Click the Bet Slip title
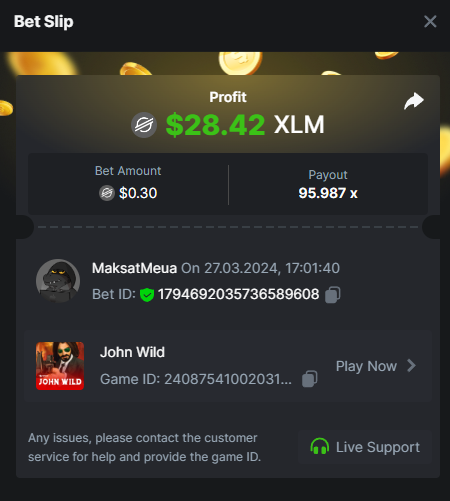Screen dimensions: 450x501 [x=44, y=22]
